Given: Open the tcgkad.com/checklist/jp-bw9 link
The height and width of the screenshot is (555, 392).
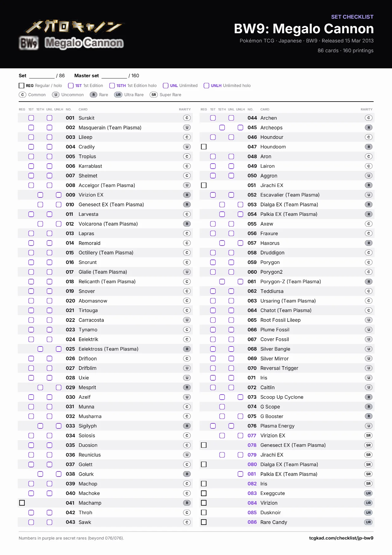Looking at the screenshot, I should 341,538.
